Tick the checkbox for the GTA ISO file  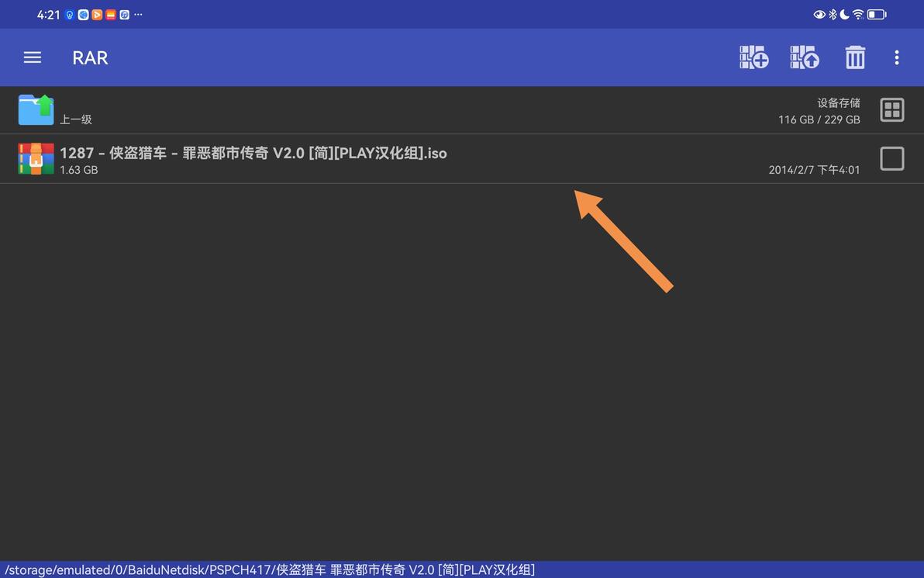coord(891,158)
